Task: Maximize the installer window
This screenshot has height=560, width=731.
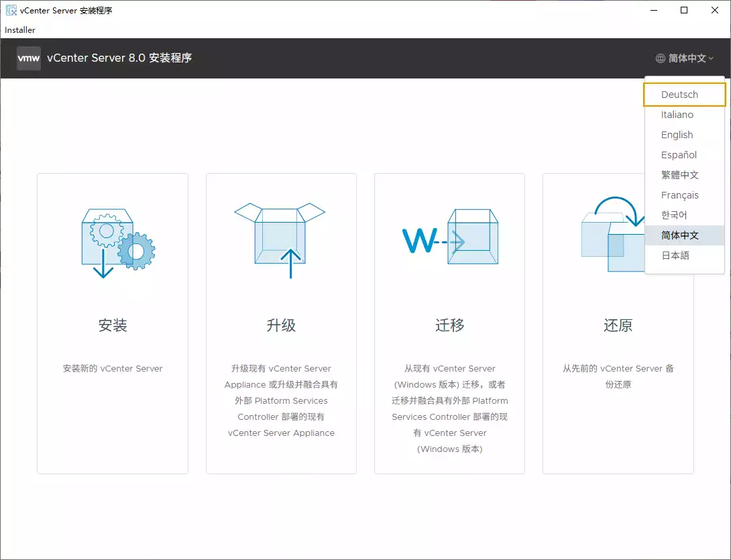Action: [x=684, y=10]
